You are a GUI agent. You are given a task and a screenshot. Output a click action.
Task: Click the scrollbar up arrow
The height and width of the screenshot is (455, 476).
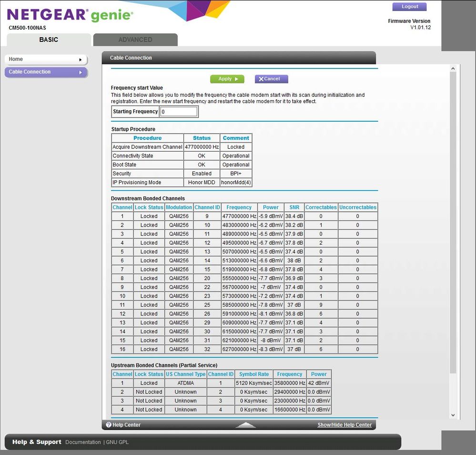coord(453,69)
